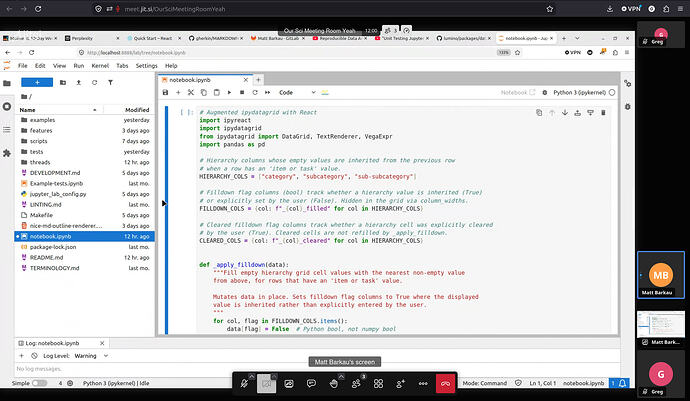The image size is (690, 401).
Task: Close the Log: notebook.ipynb panel tab
Action: 102,343
